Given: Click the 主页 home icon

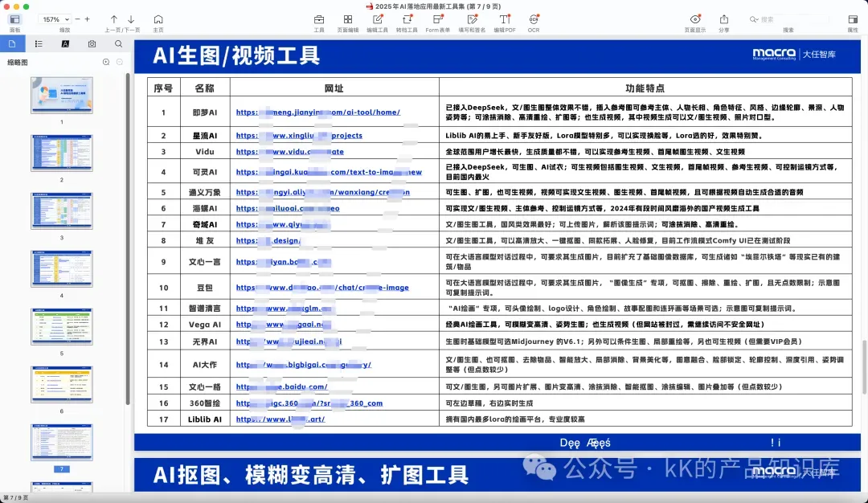Looking at the screenshot, I should pos(158,19).
